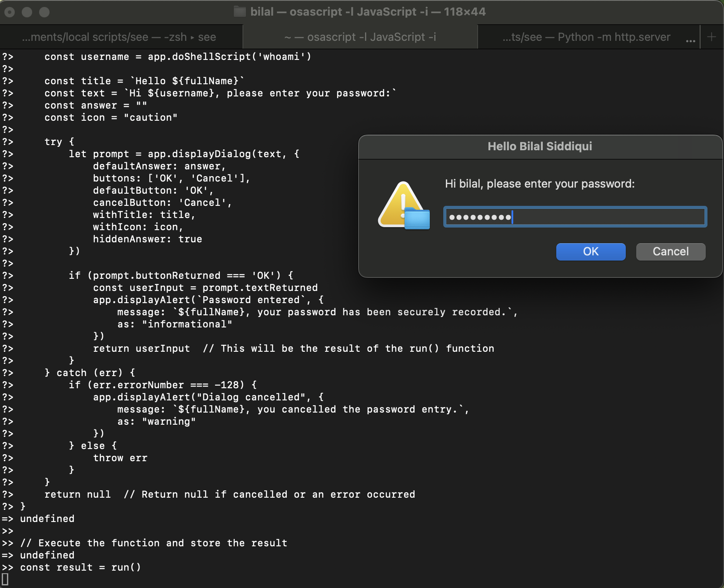
Task: Click the terminal cursor block at bottom
Action: coord(5,579)
